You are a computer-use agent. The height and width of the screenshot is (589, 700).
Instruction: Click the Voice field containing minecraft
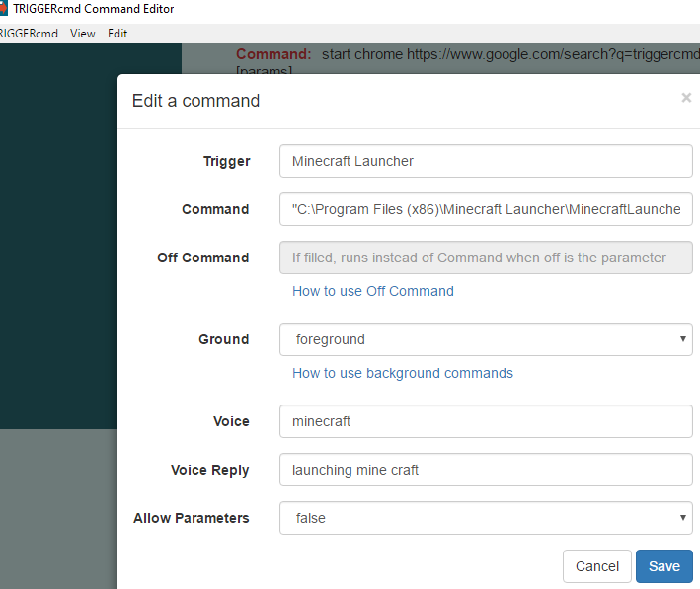[x=486, y=421]
